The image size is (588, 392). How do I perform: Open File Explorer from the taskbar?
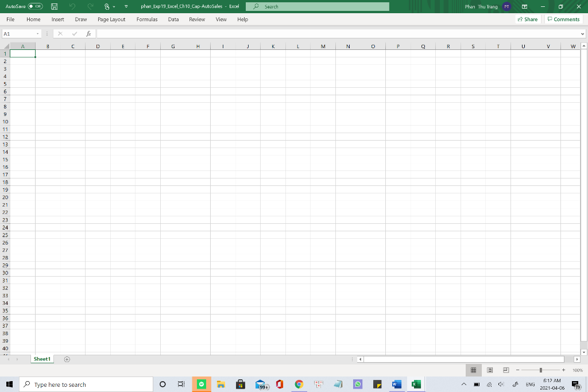tap(221, 384)
